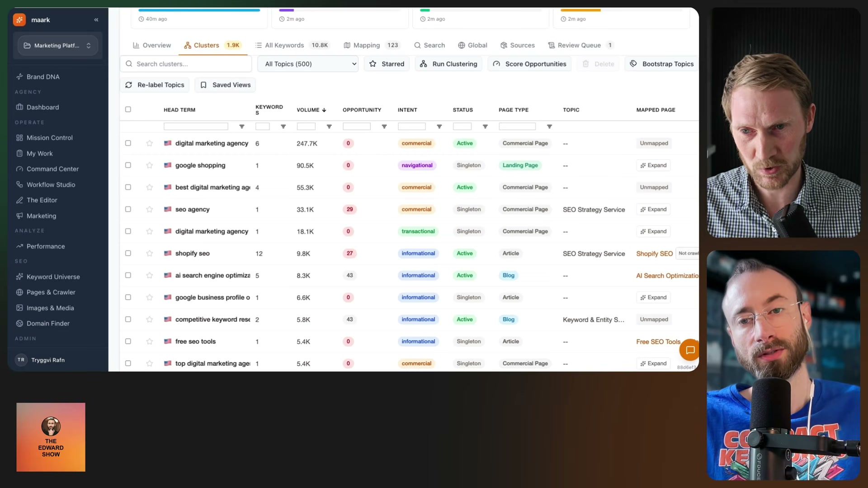
Task: Select ai search engine optimization checkbox
Action: [x=128, y=275]
